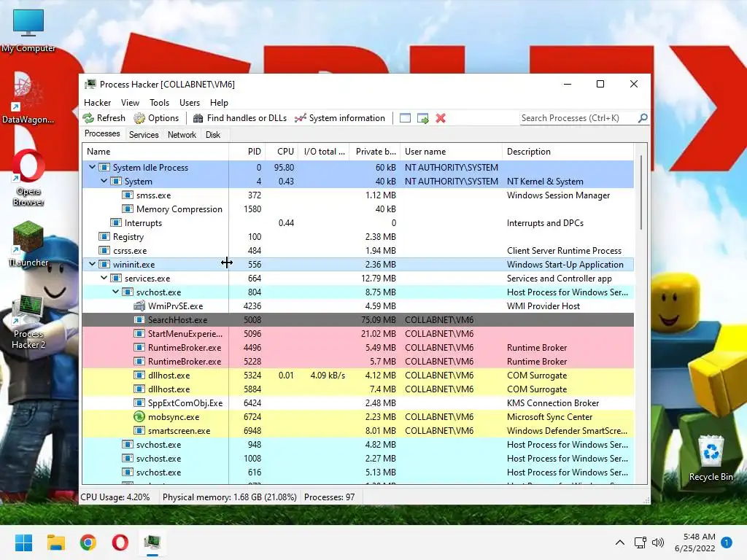Select the SearchHost.exe process row
The width and height of the screenshot is (747, 560).
(357, 319)
